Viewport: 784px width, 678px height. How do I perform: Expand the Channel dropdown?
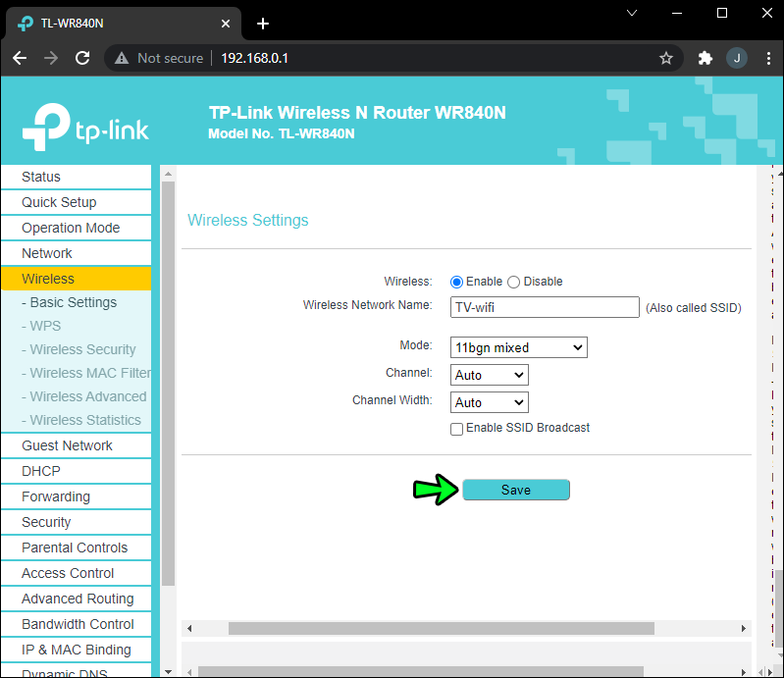pyautogui.click(x=489, y=375)
